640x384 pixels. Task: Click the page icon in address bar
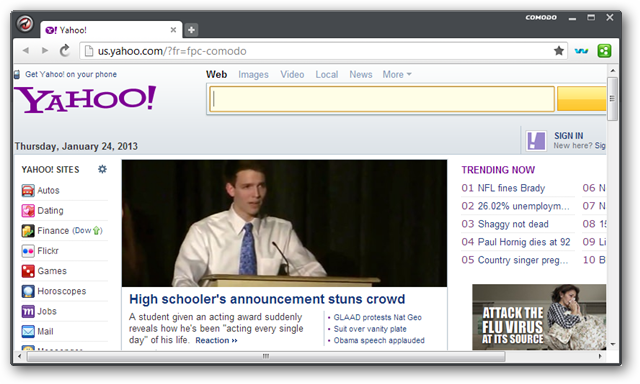[88, 51]
